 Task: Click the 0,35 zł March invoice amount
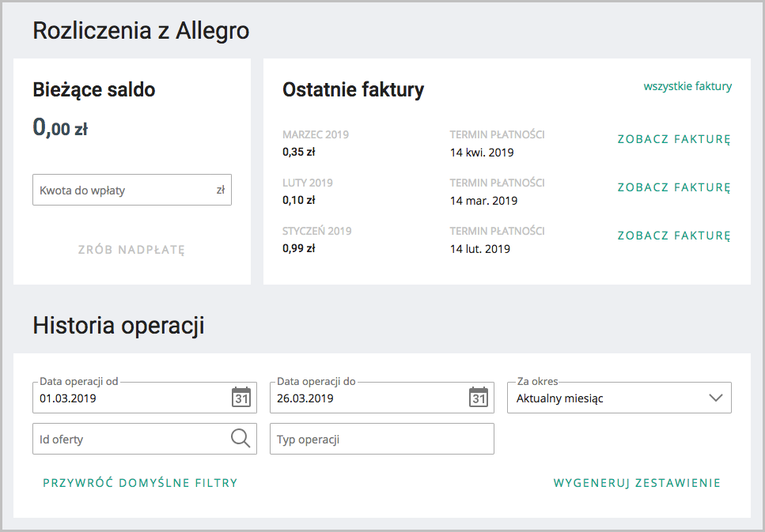click(x=299, y=152)
